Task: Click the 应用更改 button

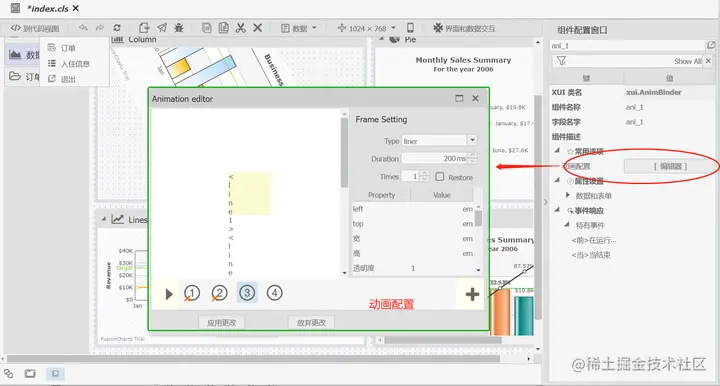Action: pyautogui.click(x=221, y=323)
